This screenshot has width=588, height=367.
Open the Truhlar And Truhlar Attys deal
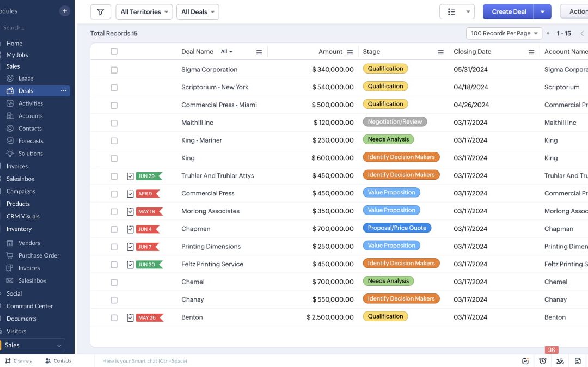click(x=217, y=175)
